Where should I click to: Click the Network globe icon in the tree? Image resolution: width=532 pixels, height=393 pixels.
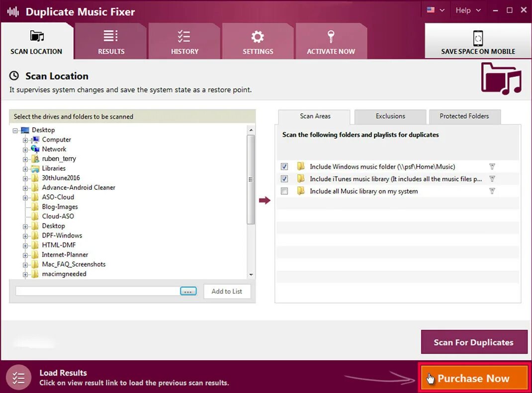(35, 149)
